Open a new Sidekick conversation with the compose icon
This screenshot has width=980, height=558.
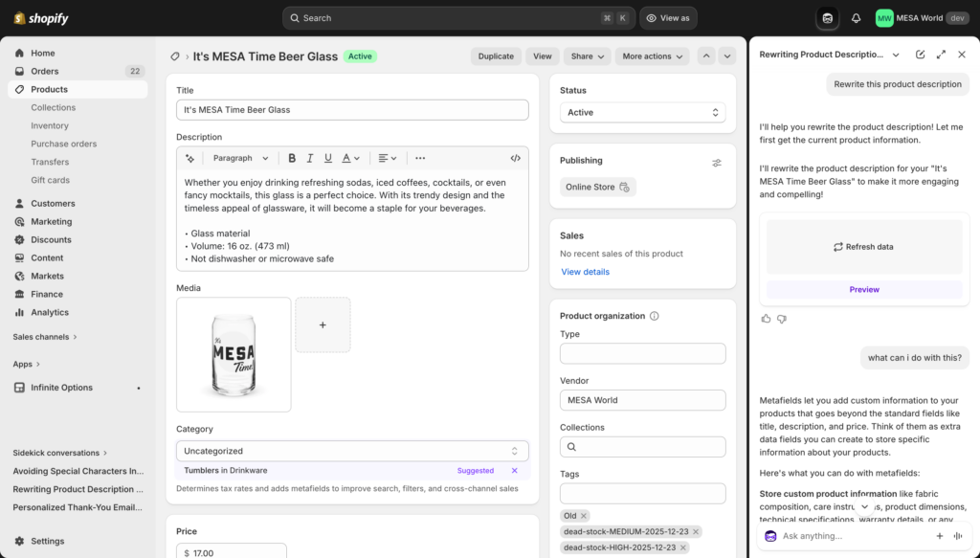920,55
